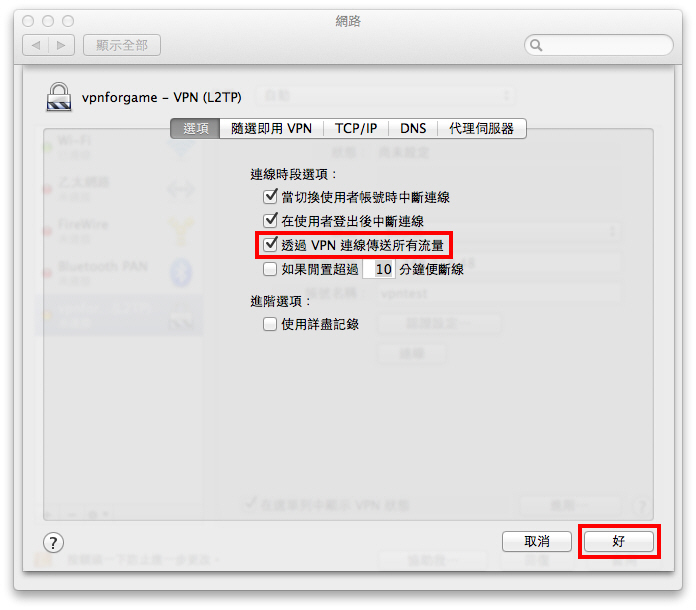The image size is (696, 610).
Task: Toggle 在使用者登出後中斷連線 checkbox
Action: 270,220
